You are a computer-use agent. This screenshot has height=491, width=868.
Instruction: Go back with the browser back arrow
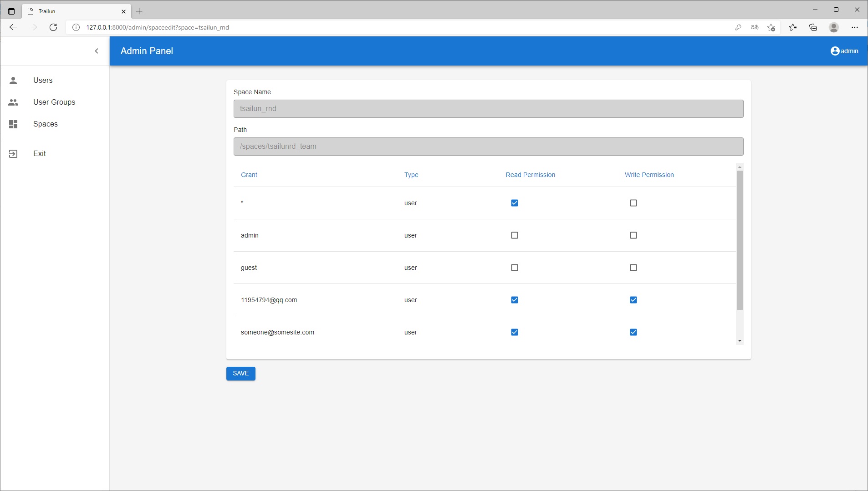pos(13,27)
